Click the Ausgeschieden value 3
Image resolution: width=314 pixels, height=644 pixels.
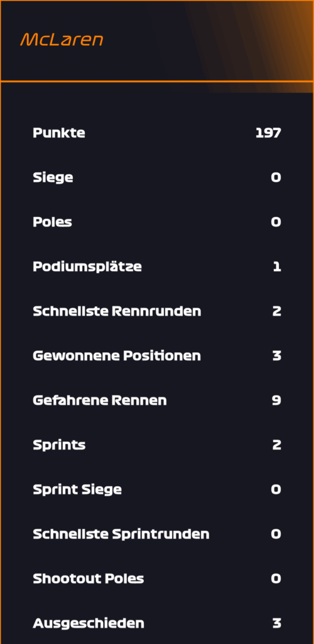pyautogui.click(x=277, y=623)
